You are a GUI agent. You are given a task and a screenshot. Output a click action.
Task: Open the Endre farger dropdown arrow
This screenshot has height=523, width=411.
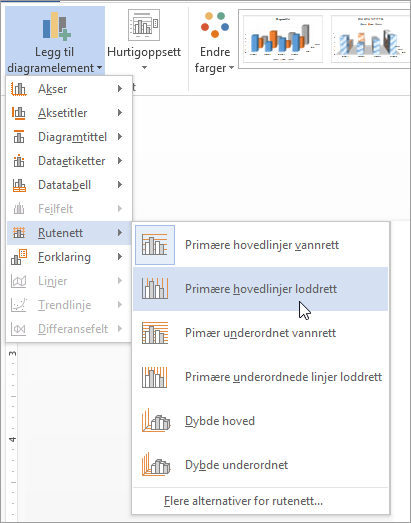(231, 68)
